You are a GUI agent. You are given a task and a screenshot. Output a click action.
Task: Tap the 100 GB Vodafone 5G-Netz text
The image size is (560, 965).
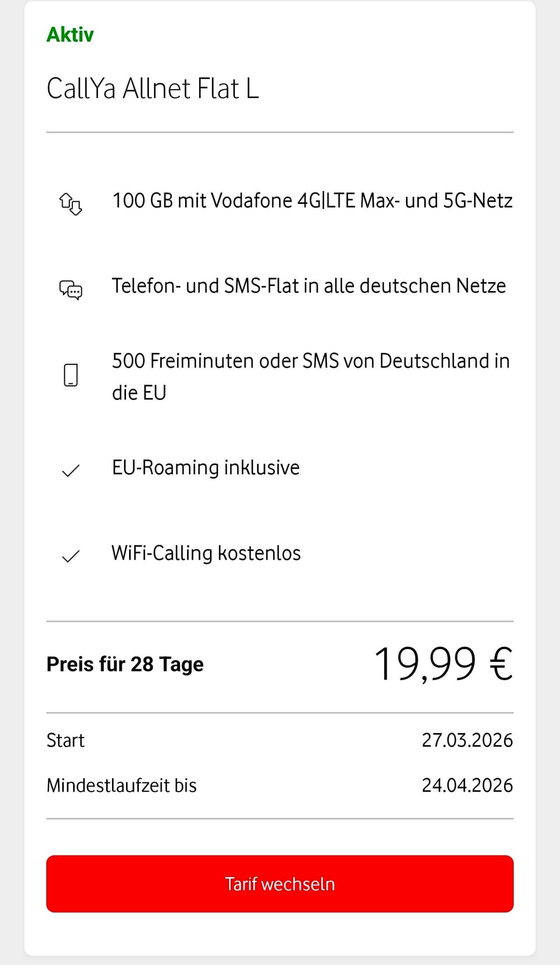[312, 201]
